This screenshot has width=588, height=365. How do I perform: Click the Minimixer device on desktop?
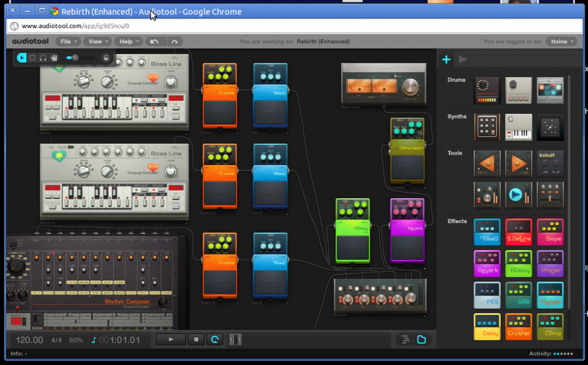coord(380,295)
